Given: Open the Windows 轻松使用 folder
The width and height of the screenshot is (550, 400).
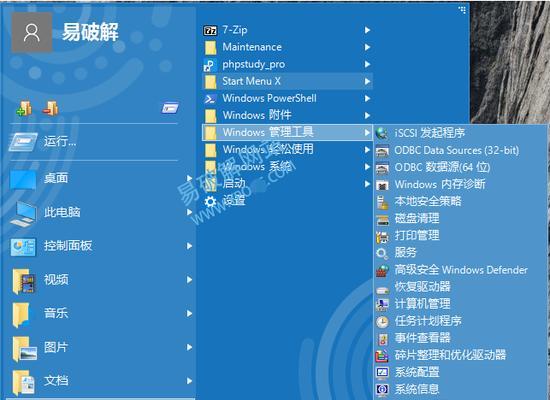Looking at the screenshot, I should 287,149.
